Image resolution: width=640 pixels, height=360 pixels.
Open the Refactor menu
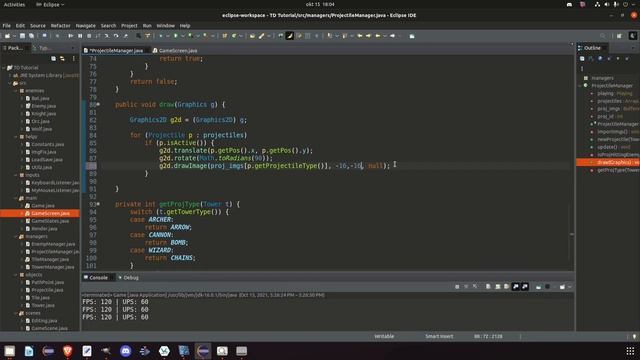click(60, 25)
